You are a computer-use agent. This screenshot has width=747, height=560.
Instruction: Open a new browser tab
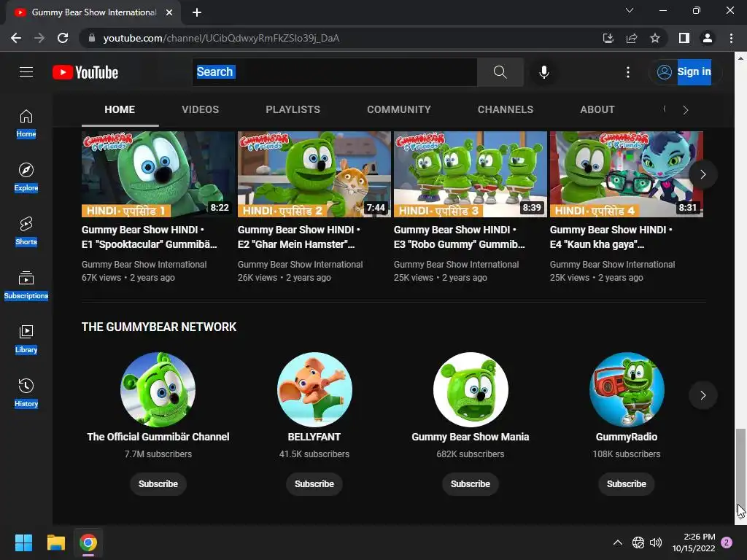coord(197,12)
